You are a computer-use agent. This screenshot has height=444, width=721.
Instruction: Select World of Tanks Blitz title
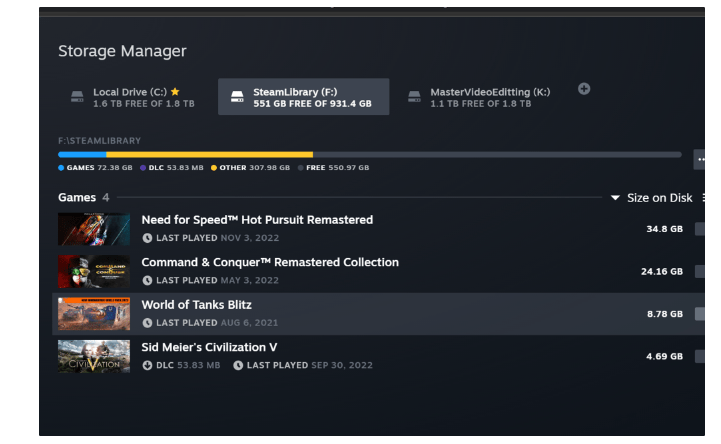(196, 305)
